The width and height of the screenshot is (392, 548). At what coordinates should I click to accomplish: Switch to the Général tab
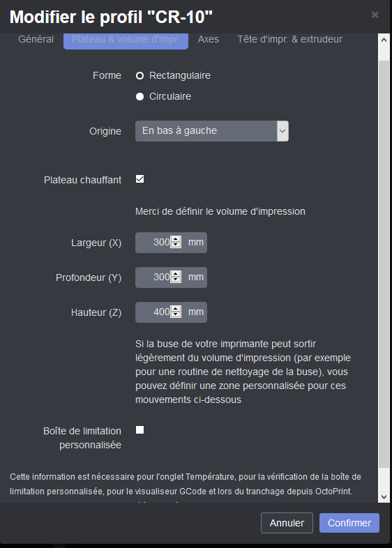[x=36, y=39]
